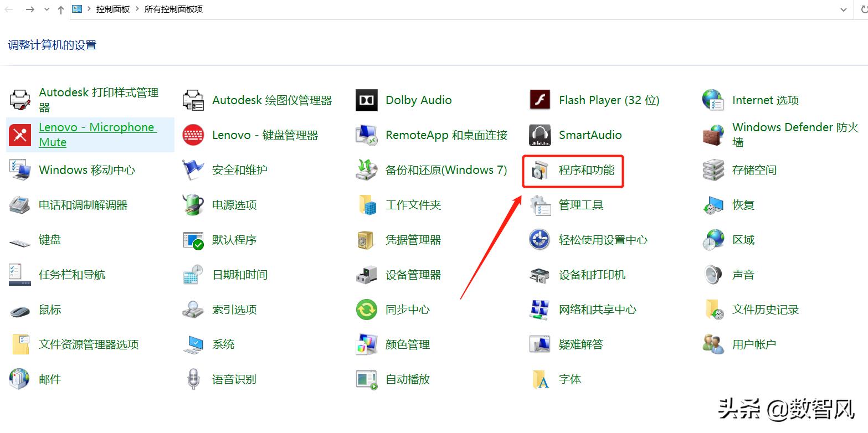
Task: Click the 语音识别 microphone icon
Action: 193,379
